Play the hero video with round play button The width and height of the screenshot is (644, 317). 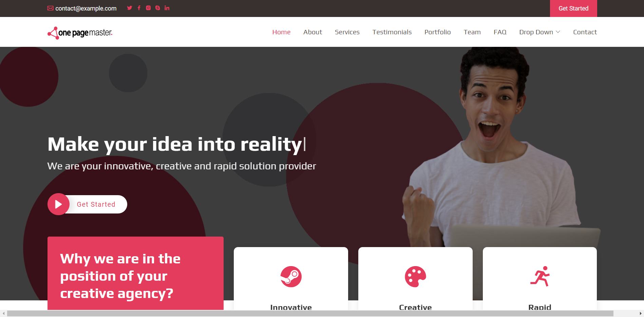58,204
